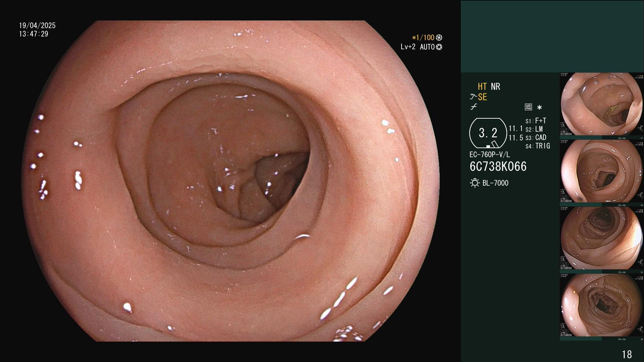Select the S3: CAD switch assignment

(536, 137)
